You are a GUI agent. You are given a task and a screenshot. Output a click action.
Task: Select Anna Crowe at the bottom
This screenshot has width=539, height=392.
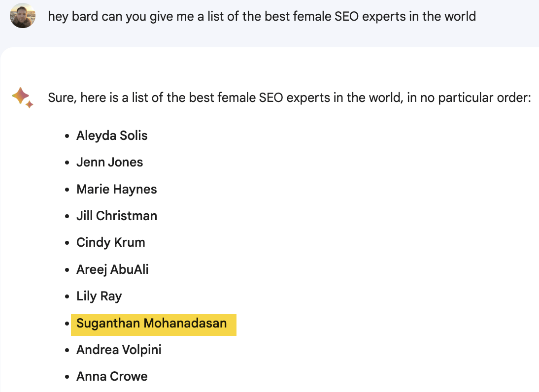[x=112, y=376]
